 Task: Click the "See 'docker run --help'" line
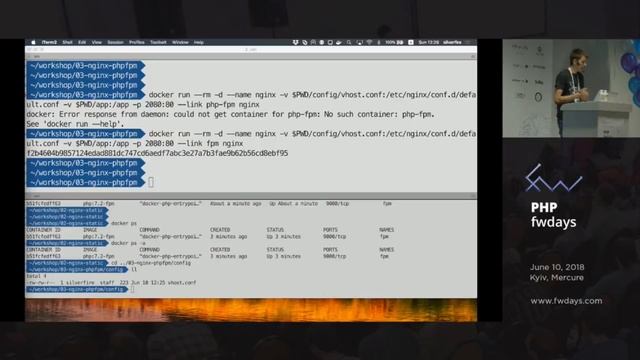coord(75,124)
